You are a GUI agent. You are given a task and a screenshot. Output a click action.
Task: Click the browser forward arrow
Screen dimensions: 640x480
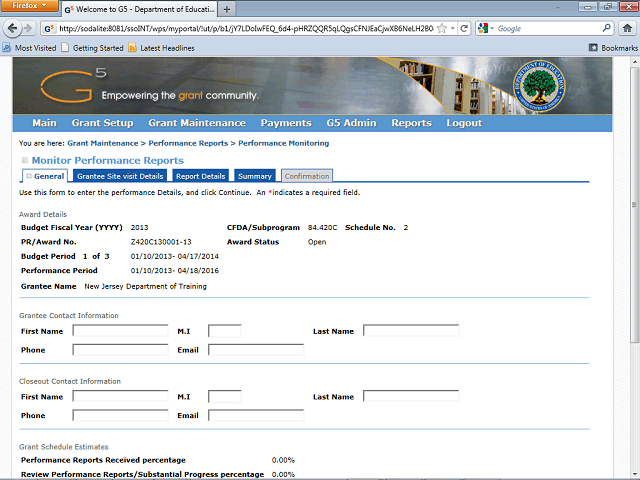[x=28, y=28]
